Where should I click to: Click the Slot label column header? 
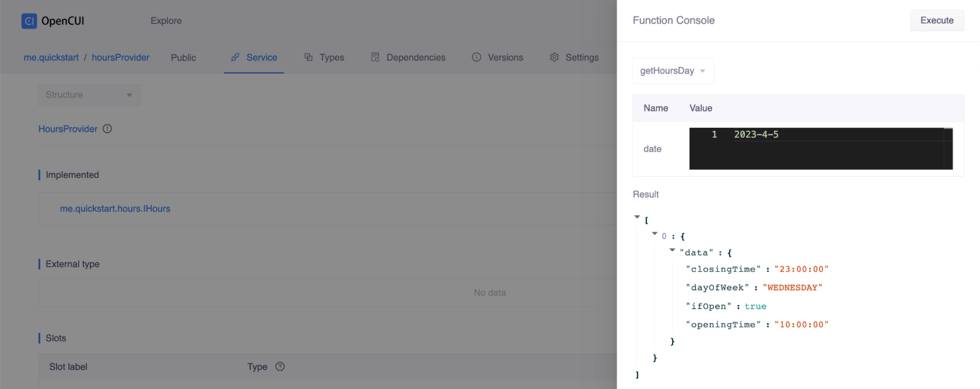(x=68, y=366)
